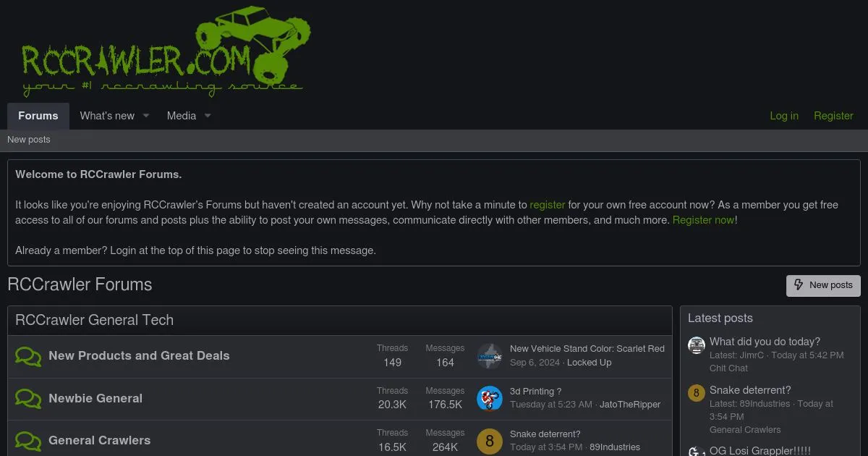Open the Chit Chat forum link
This screenshot has height=456, width=868.
point(728,368)
